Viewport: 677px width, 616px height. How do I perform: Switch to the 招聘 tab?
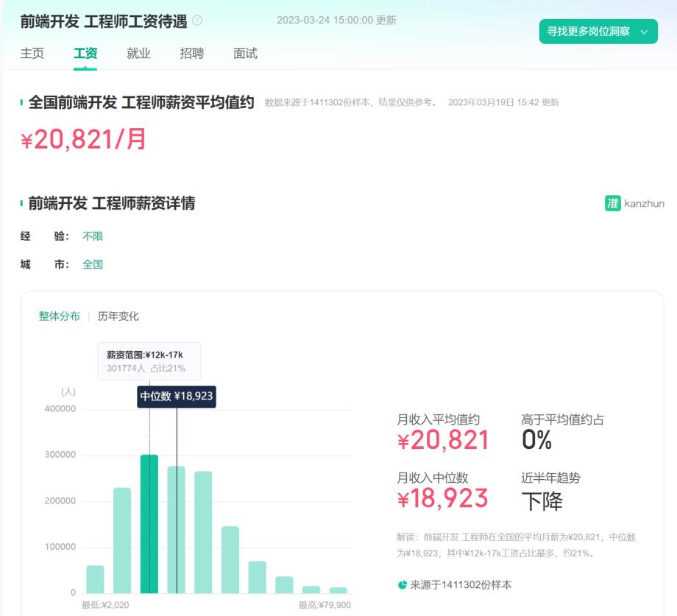(191, 53)
